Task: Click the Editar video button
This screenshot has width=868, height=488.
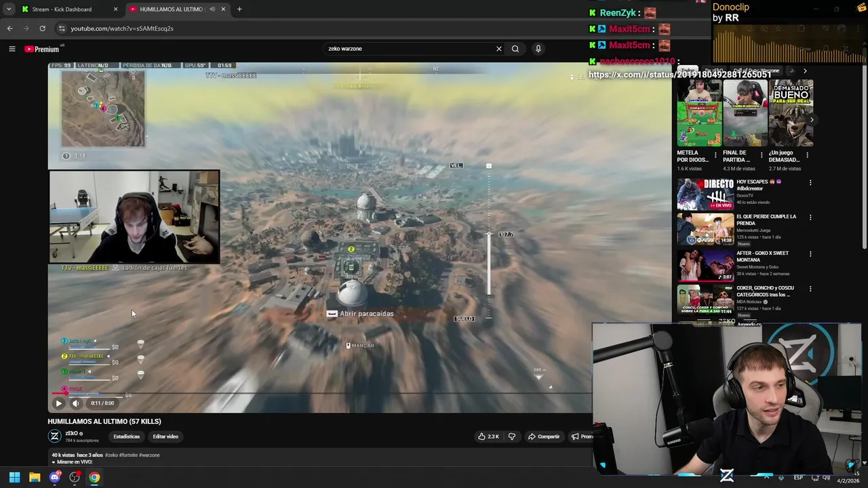Action: point(165,436)
